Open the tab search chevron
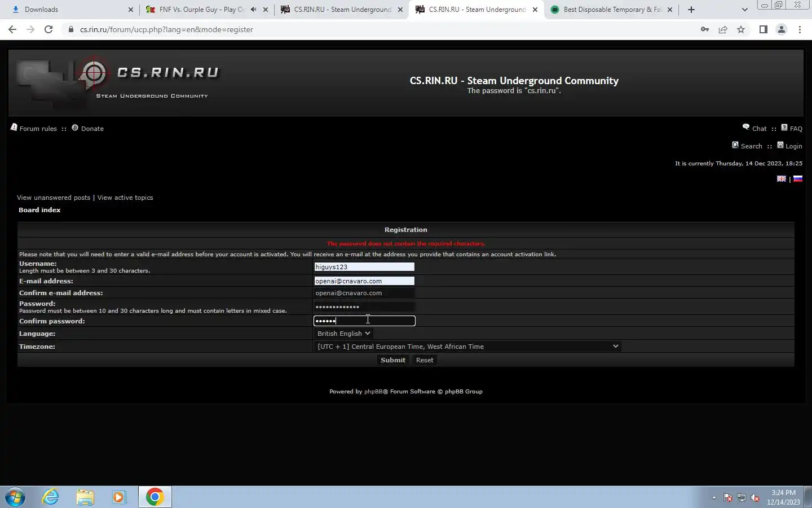 744,10
